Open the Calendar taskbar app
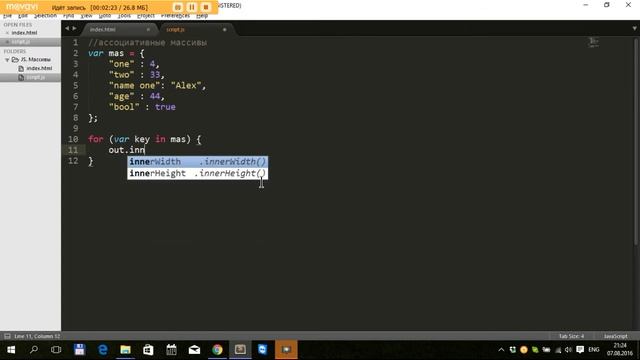The height and width of the screenshot is (360, 640). tap(171, 350)
